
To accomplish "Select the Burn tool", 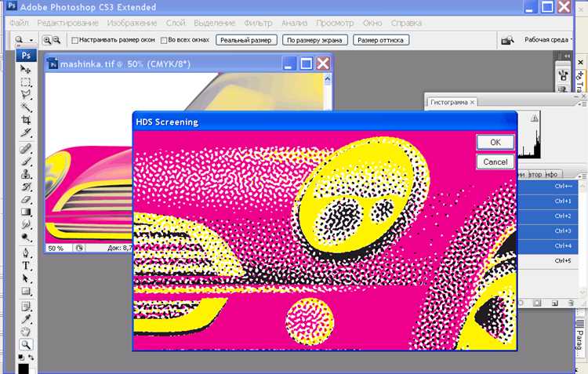I will [x=26, y=238].
